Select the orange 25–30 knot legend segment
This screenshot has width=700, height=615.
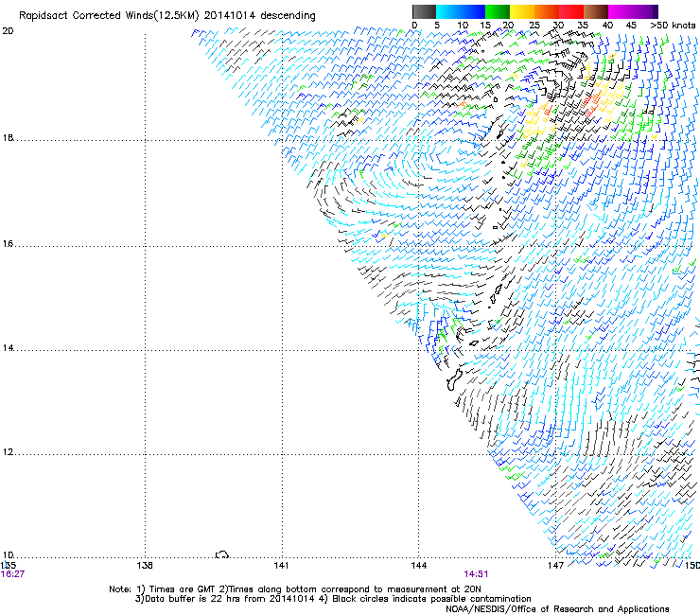(547, 11)
